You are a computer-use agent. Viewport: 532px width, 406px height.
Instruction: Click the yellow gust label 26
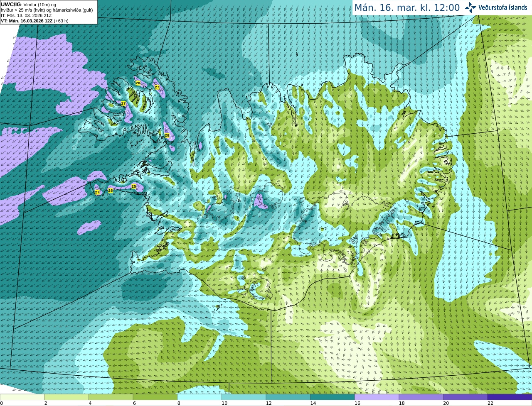(x=111, y=191)
